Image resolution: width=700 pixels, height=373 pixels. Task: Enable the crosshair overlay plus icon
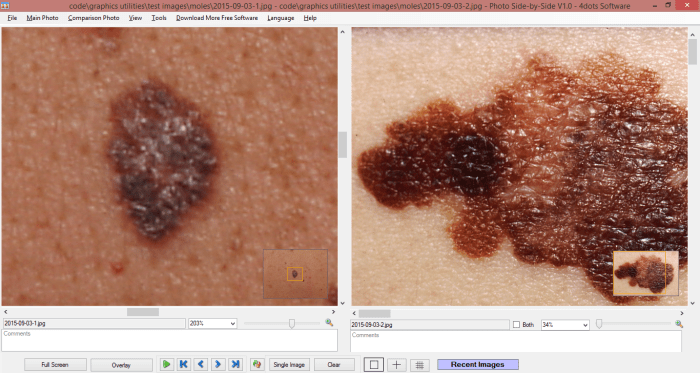pos(396,365)
